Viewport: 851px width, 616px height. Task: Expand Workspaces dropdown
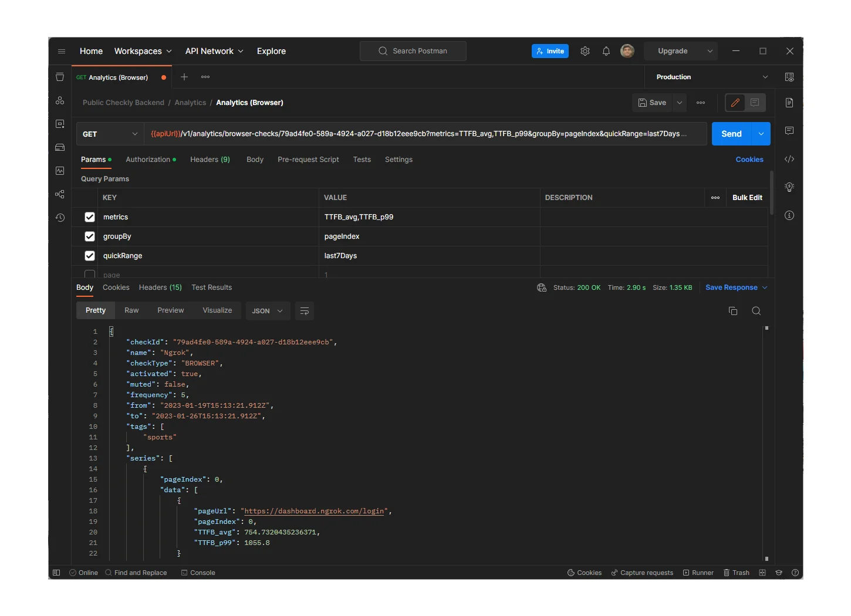click(143, 51)
